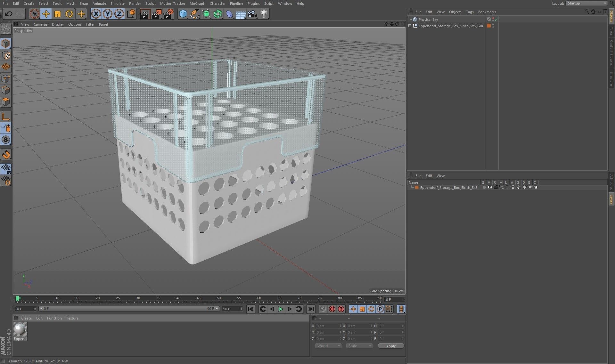Screen dimensions: 615x364
Task: Open the World coordinate dropdown
Action: tap(328, 346)
